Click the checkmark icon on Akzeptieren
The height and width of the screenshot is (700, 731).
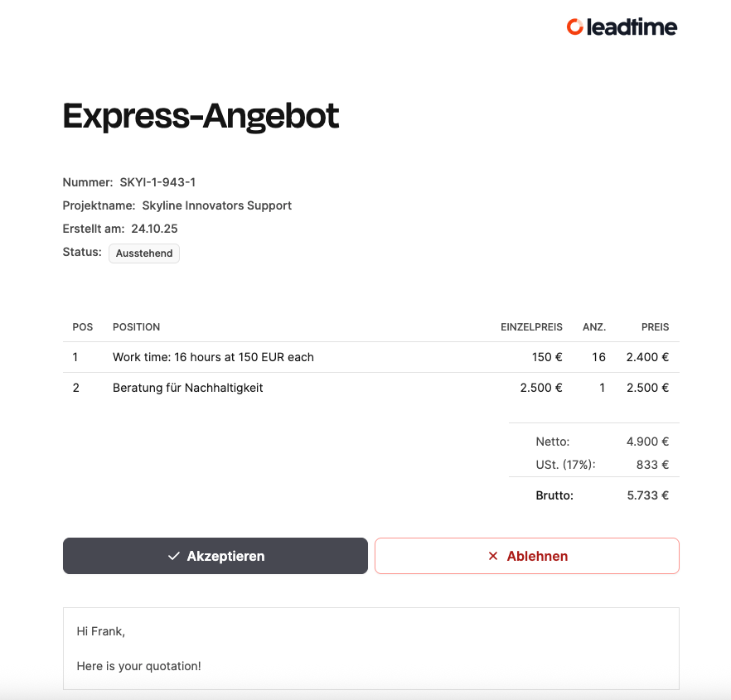[174, 556]
